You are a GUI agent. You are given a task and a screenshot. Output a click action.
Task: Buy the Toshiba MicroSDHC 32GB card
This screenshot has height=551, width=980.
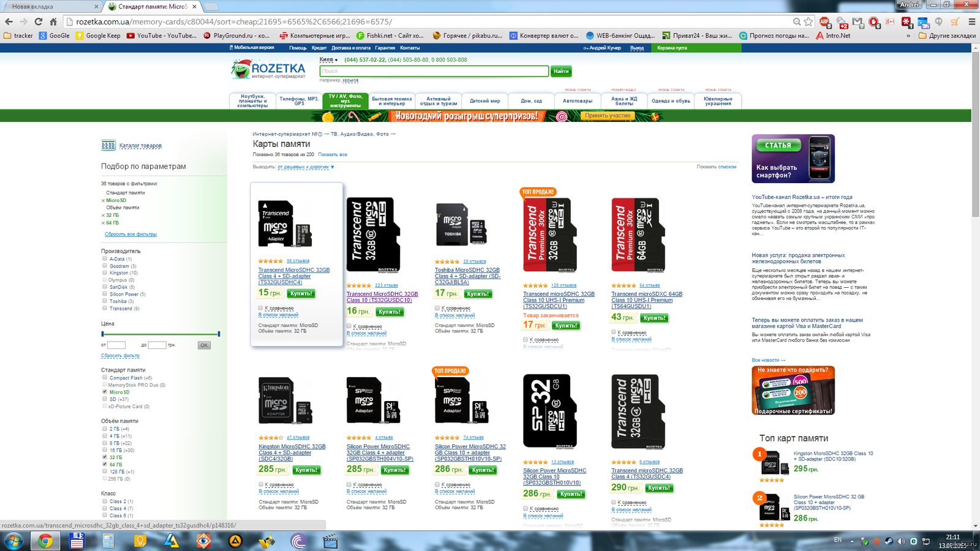(x=478, y=294)
